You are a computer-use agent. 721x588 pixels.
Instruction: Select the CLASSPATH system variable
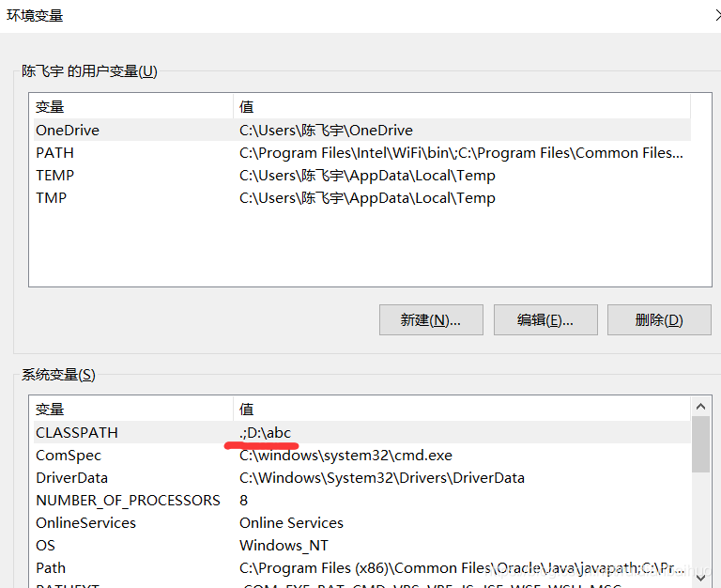pyautogui.click(x=361, y=432)
